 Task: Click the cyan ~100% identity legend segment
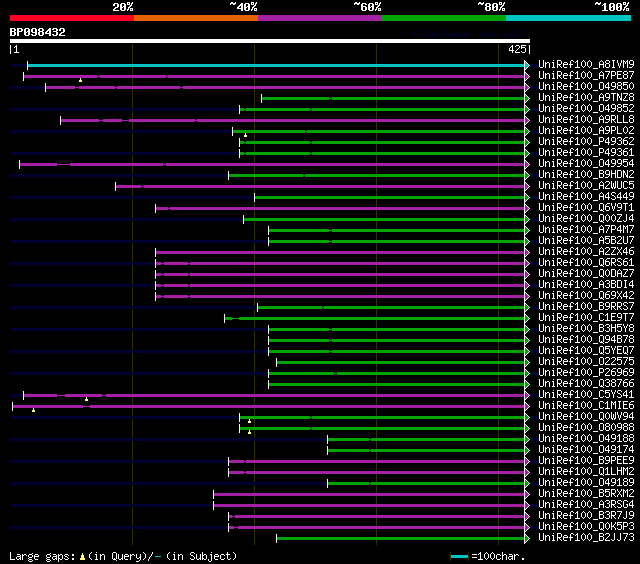tap(568, 18)
